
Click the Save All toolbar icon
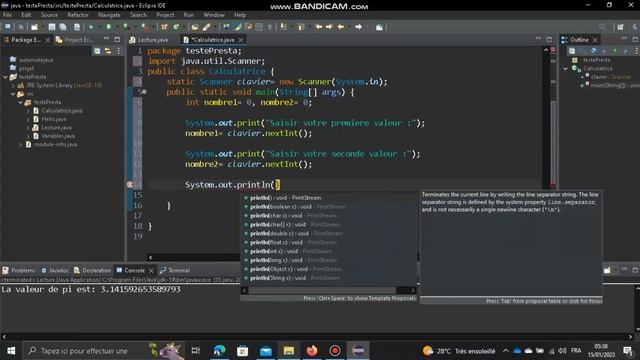pyautogui.click(x=63, y=27)
